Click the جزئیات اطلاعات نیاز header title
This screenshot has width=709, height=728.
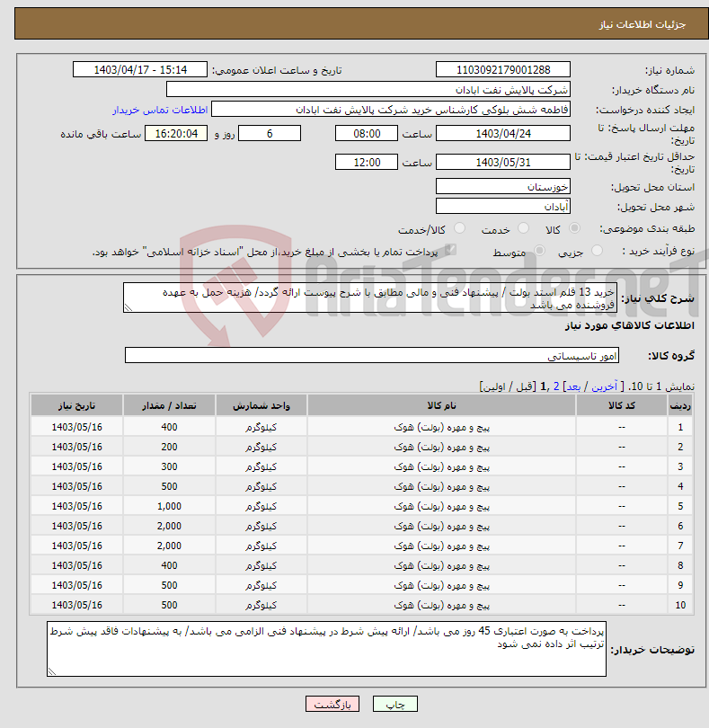(643, 24)
